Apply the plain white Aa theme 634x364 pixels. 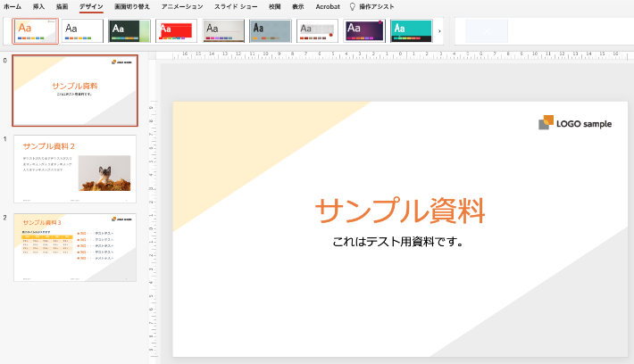tap(82, 30)
